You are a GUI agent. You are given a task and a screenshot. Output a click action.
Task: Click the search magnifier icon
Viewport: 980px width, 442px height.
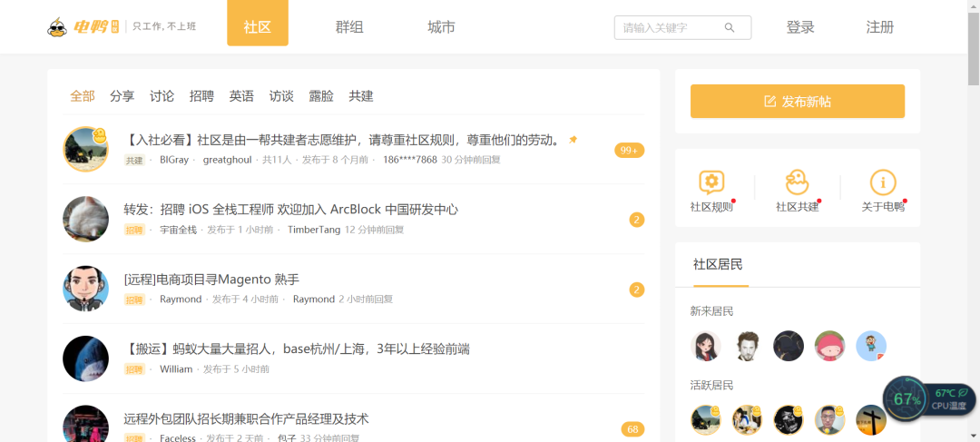coord(730,27)
